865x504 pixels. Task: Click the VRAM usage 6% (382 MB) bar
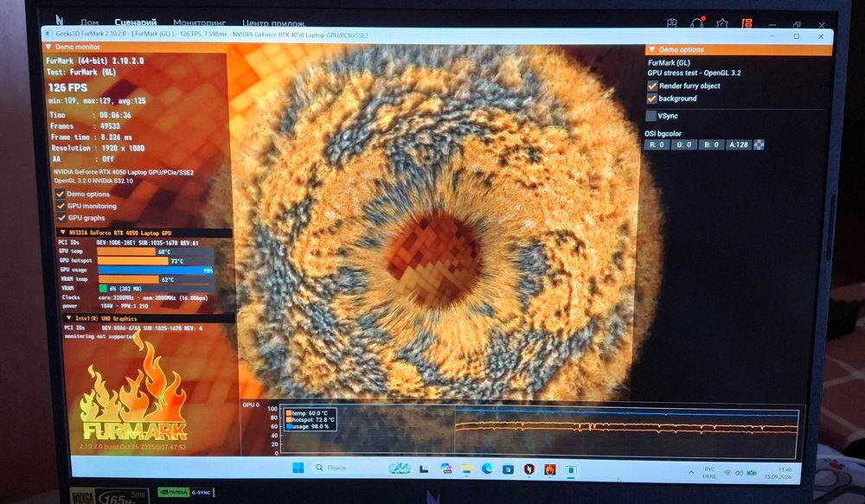pyautogui.click(x=157, y=289)
